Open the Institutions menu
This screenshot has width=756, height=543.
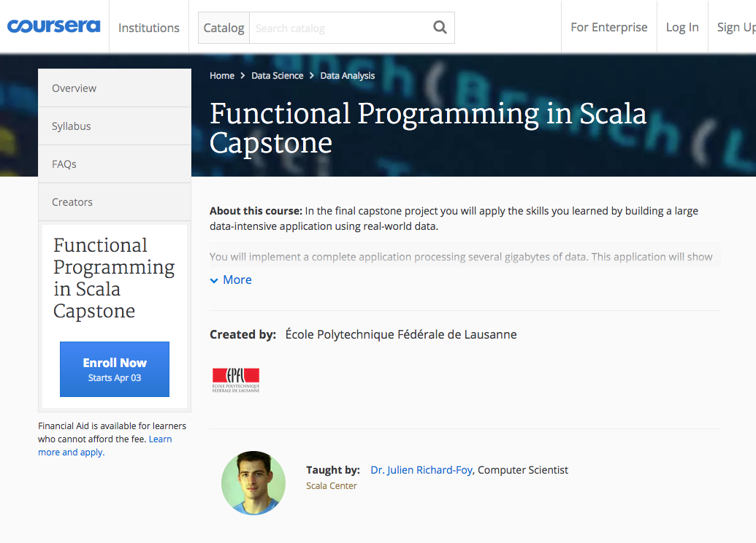pos(149,28)
